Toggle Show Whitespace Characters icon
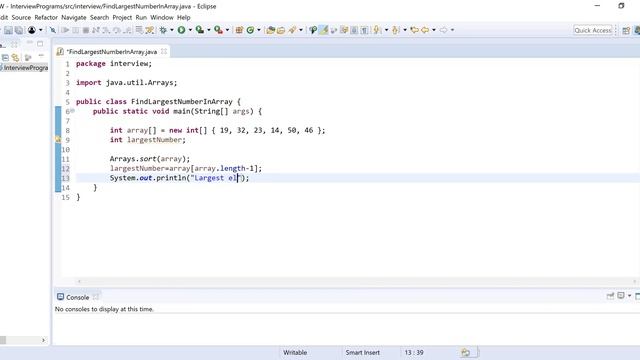 click(364, 30)
